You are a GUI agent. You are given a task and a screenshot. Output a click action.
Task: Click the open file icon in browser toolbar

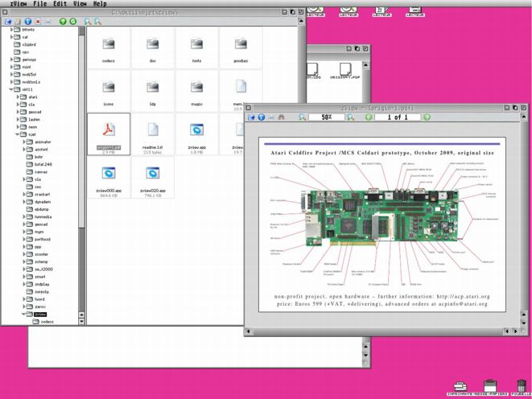pyautogui.click(x=7, y=22)
